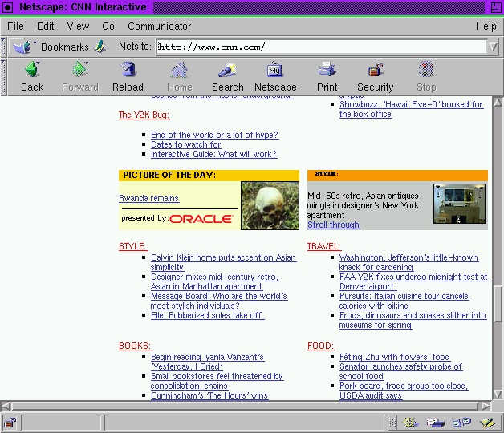This screenshot has width=504, height=433.
Task: Open End of the world or a lot of hype link
Action: pyautogui.click(x=214, y=135)
